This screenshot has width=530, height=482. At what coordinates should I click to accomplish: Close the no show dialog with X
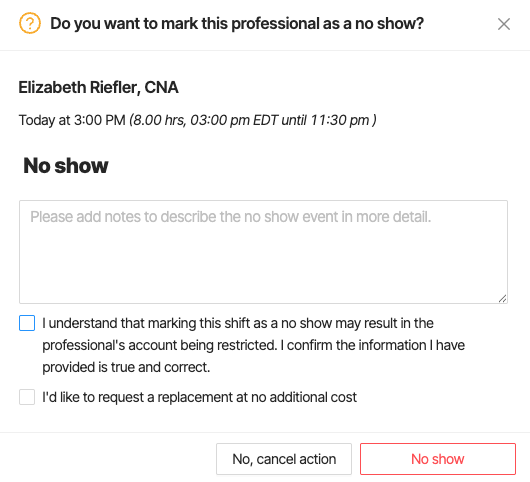(x=504, y=24)
